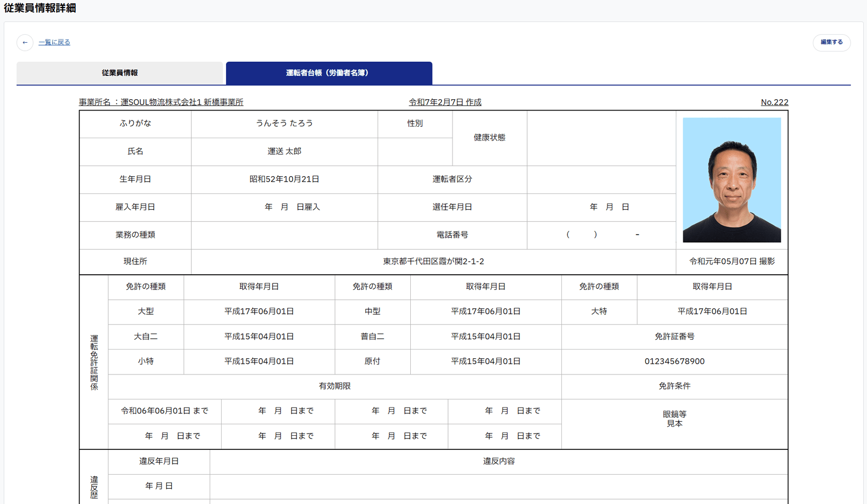
Task: Select the 運転者台帳(労働者名簿) tab
Action: (x=329, y=73)
